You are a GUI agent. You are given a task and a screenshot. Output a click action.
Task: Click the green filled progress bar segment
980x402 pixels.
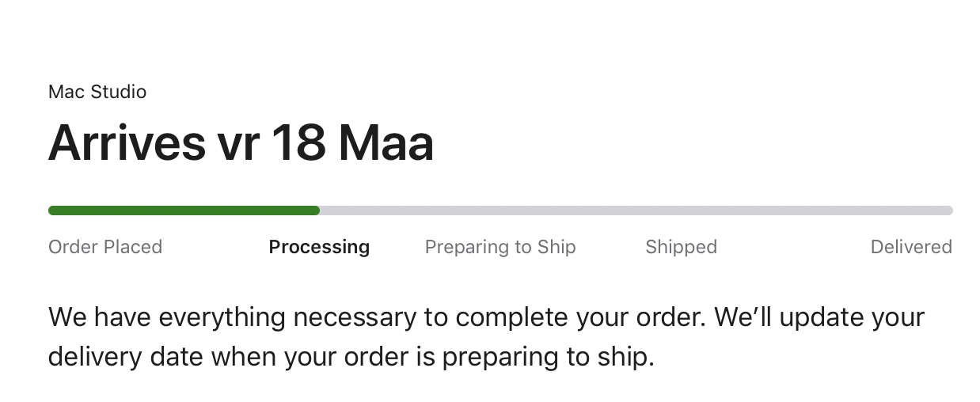184,210
